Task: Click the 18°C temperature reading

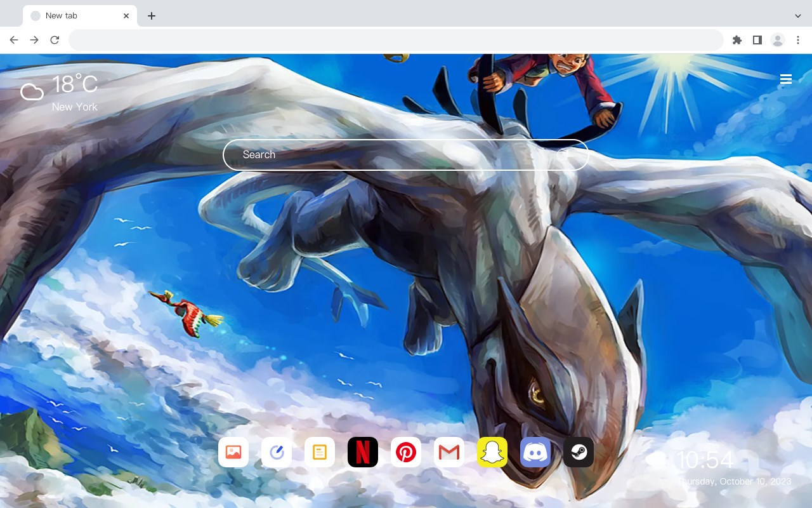Action: click(75, 84)
